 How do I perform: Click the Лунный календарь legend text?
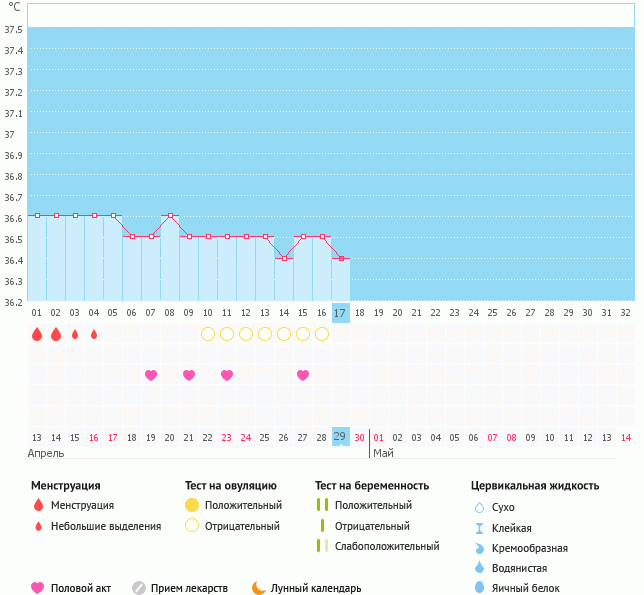tap(316, 588)
